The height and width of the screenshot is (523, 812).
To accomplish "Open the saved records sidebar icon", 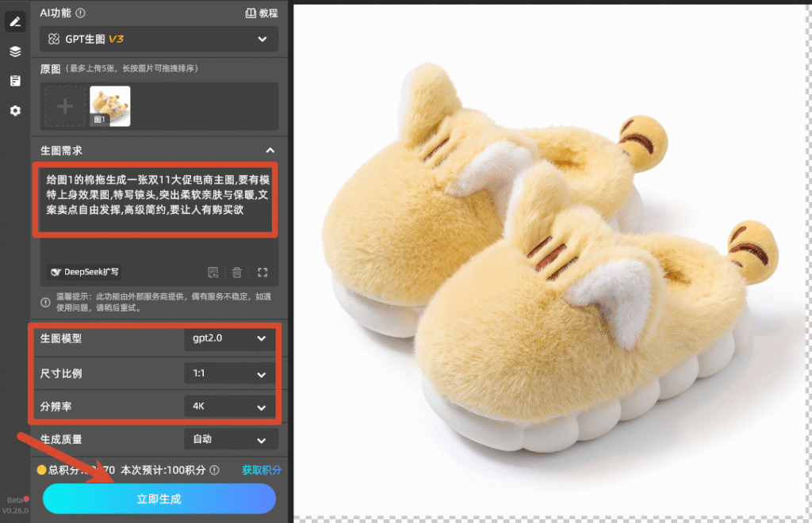I will 15,81.
